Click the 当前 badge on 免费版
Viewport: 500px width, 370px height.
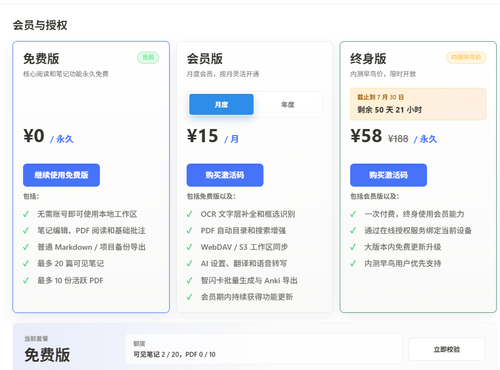148,57
